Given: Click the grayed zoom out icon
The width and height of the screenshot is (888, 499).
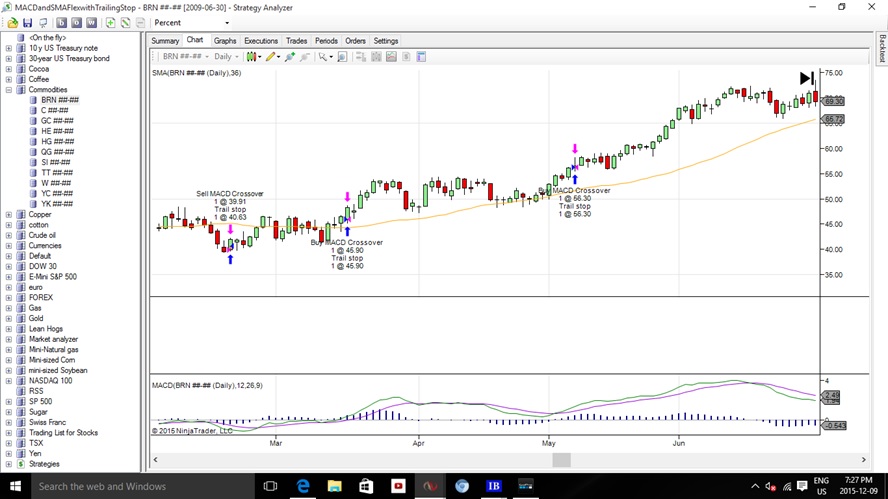Looking at the screenshot, I should coord(305,57).
